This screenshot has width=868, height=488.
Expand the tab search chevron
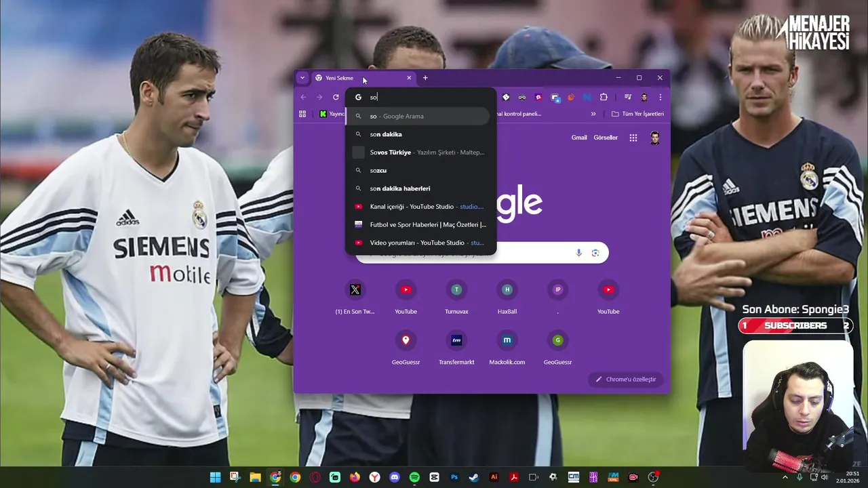click(302, 78)
